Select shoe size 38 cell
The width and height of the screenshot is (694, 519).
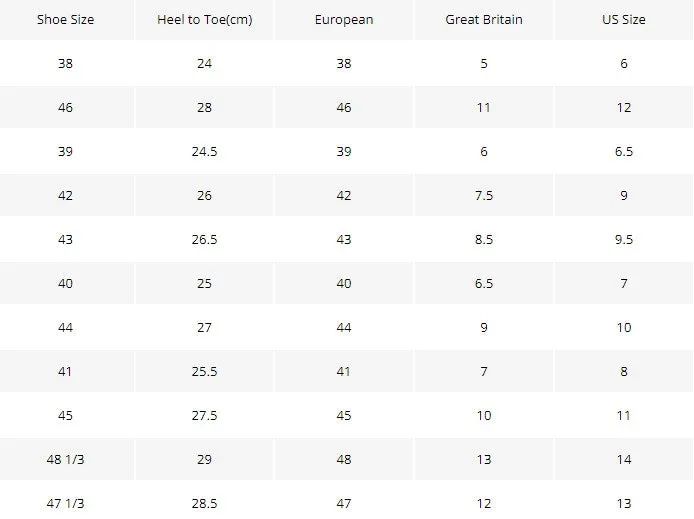click(66, 63)
